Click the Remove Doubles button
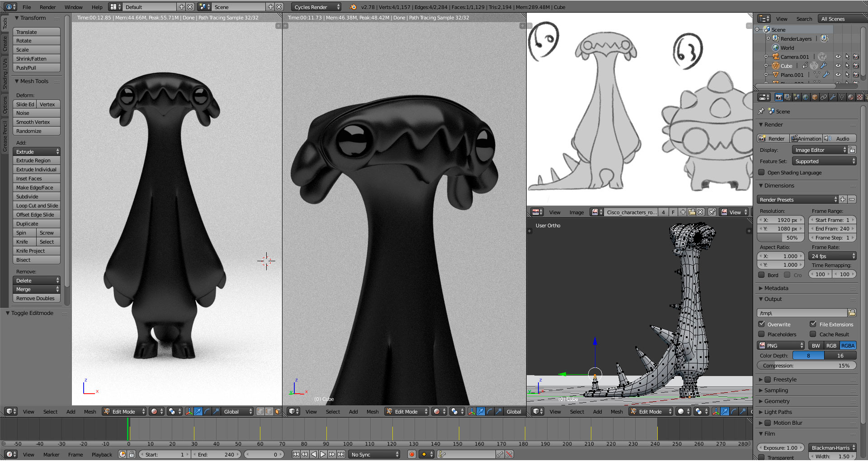The width and height of the screenshot is (868, 461). tap(37, 298)
